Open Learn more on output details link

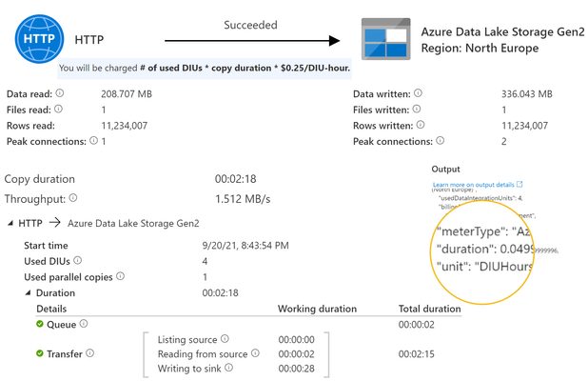473,185
